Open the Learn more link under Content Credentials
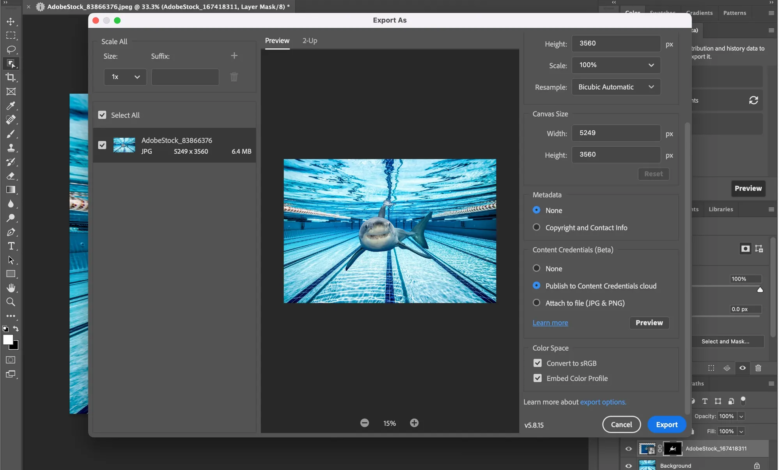This screenshot has width=780, height=470. [x=550, y=323]
